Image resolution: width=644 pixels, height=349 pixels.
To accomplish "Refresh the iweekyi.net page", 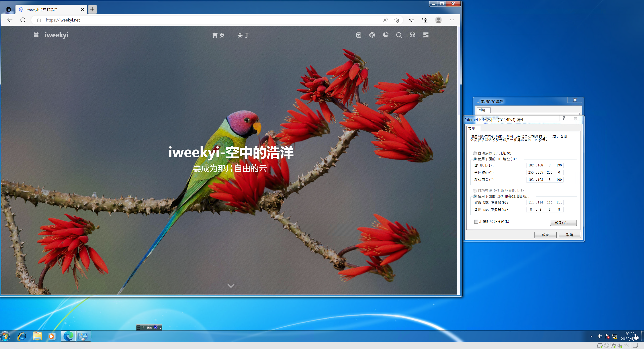I will (23, 20).
